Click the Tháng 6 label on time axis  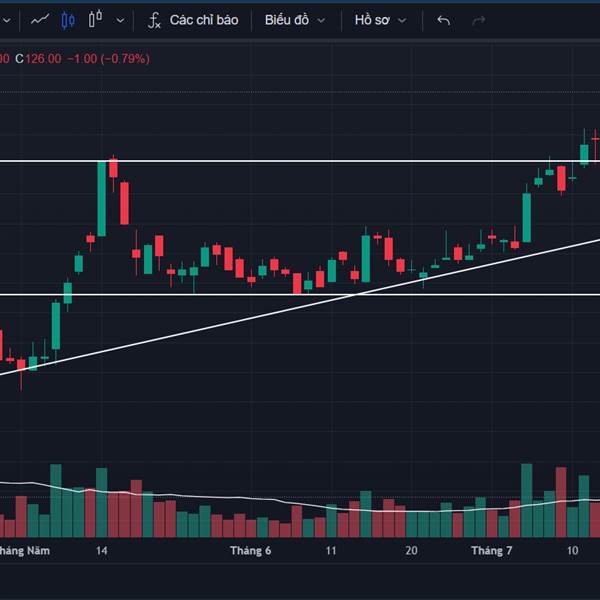(x=251, y=551)
